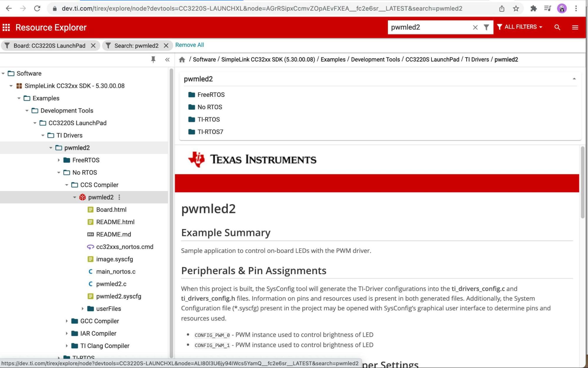This screenshot has height=368, width=588.
Task: Open the ALL FILTERS dropdown
Action: tap(520, 27)
